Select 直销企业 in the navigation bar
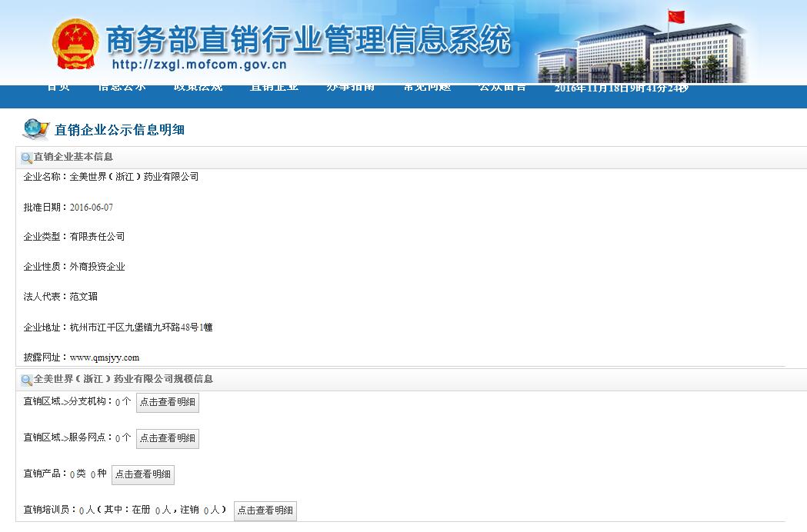This screenshot has height=532, width=807. pos(274,88)
